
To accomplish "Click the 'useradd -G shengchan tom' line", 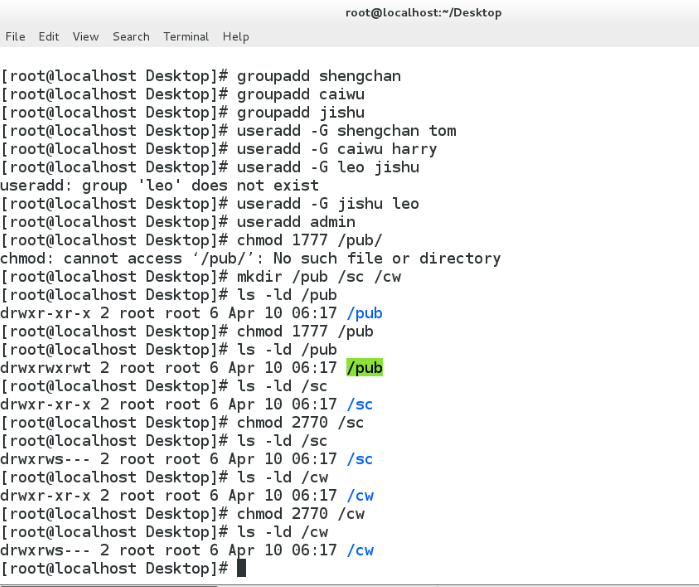I will pos(346,131).
